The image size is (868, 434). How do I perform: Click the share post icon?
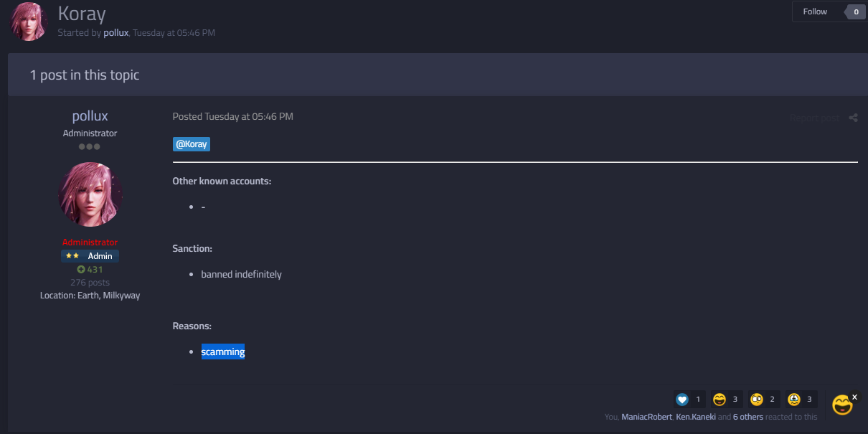click(853, 118)
